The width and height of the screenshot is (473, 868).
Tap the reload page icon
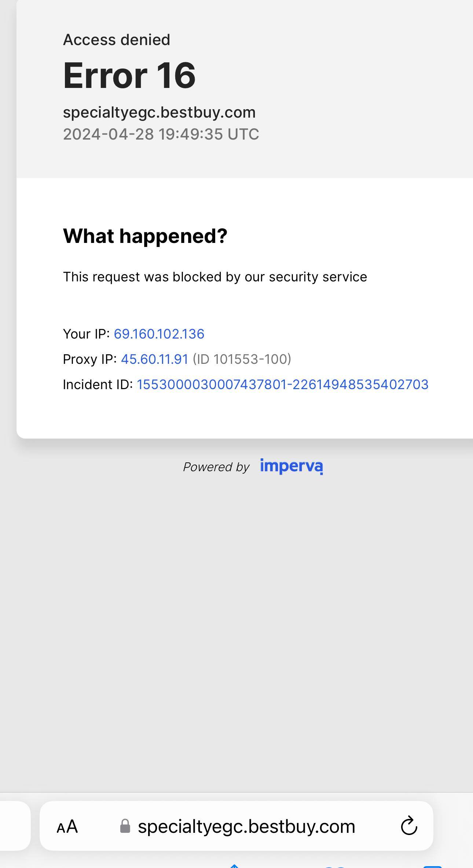tap(409, 826)
